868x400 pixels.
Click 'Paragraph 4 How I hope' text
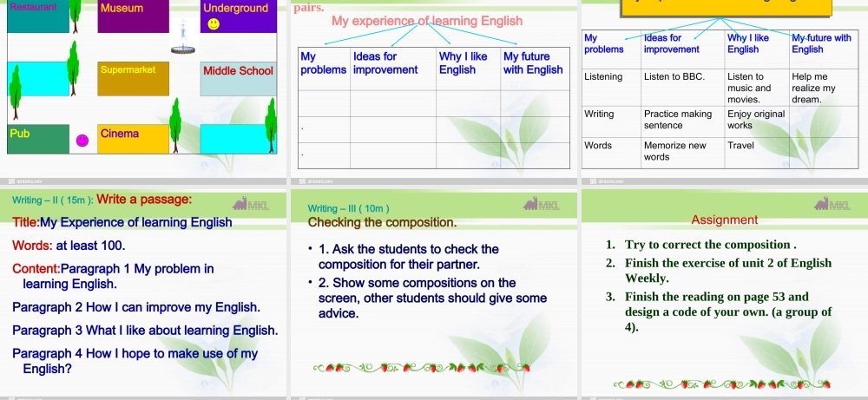[135, 361]
